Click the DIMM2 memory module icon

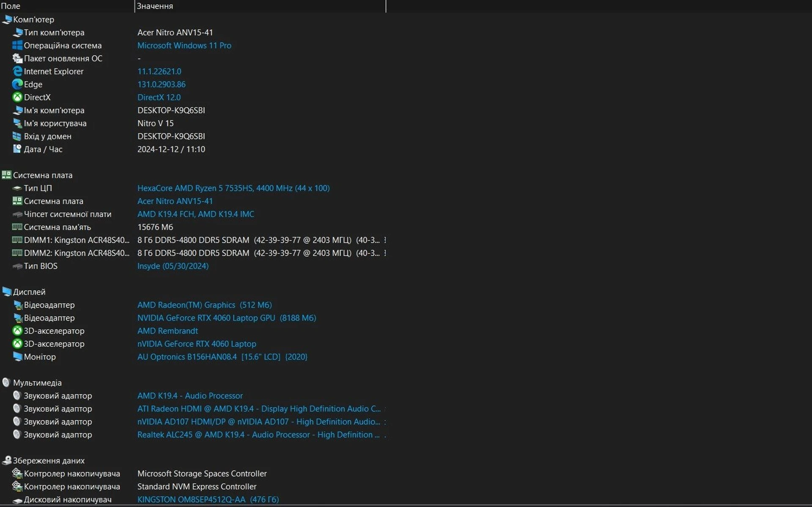coord(17,253)
